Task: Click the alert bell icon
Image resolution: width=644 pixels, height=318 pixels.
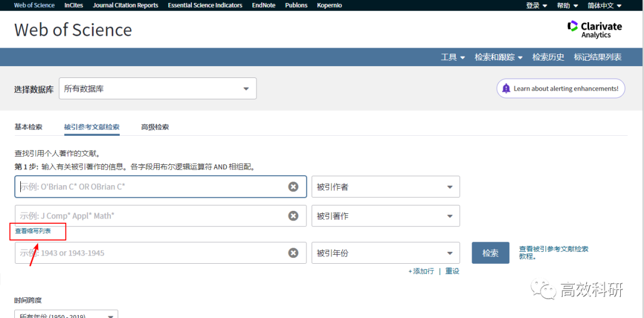Action: pos(506,88)
